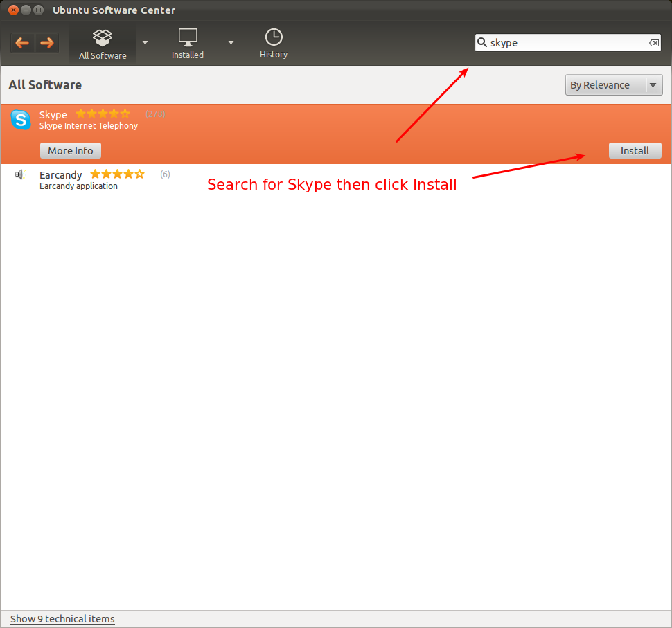Click the forward navigation arrow
Screen dimensions: 672x628
pos(46,43)
